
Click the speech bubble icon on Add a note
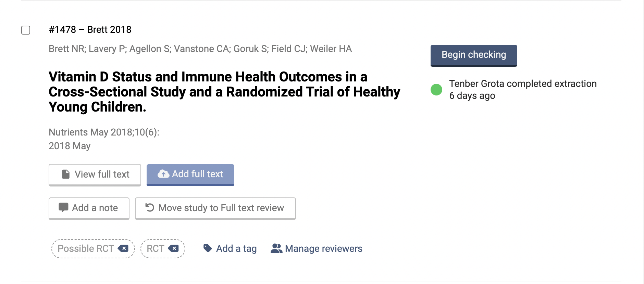pyautogui.click(x=63, y=208)
